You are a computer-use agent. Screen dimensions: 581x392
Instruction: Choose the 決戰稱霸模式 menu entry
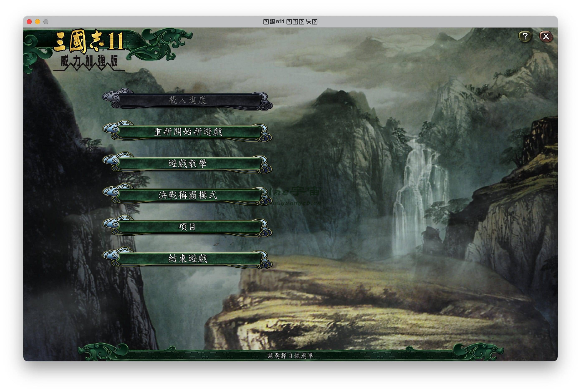[x=187, y=195]
